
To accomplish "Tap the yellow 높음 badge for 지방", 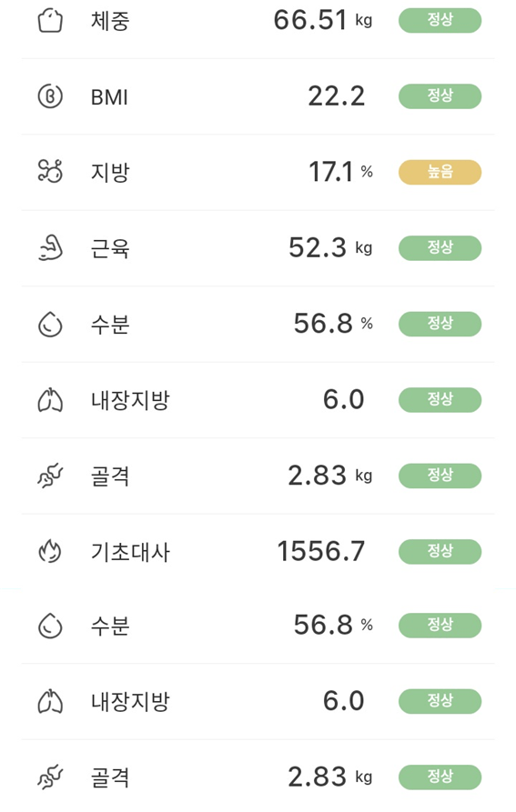I will [x=440, y=172].
